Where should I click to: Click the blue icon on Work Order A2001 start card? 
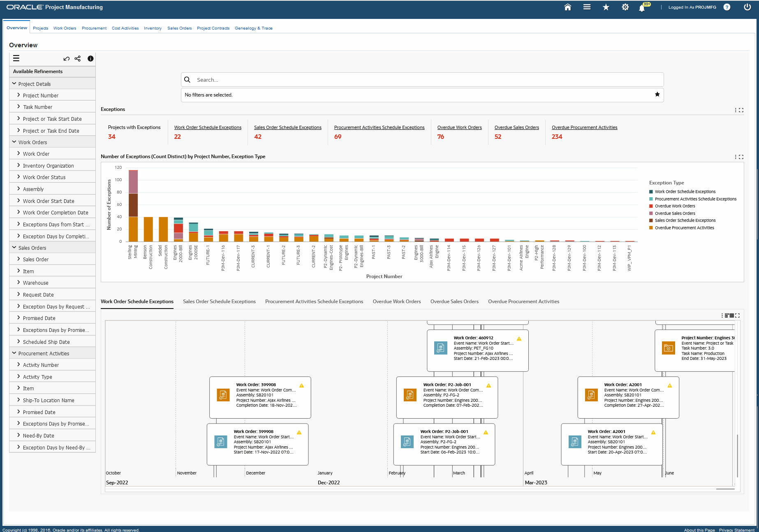574,442
